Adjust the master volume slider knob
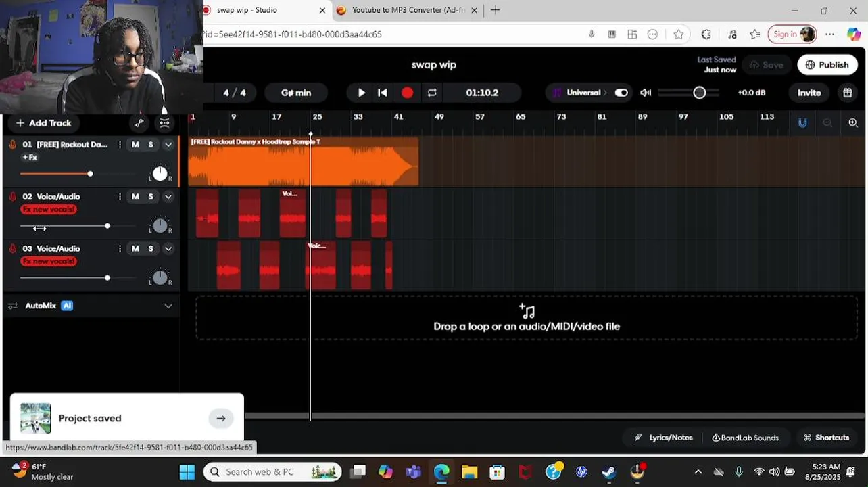The height and width of the screenshot is (487, 868). click(x=700, y=93)
